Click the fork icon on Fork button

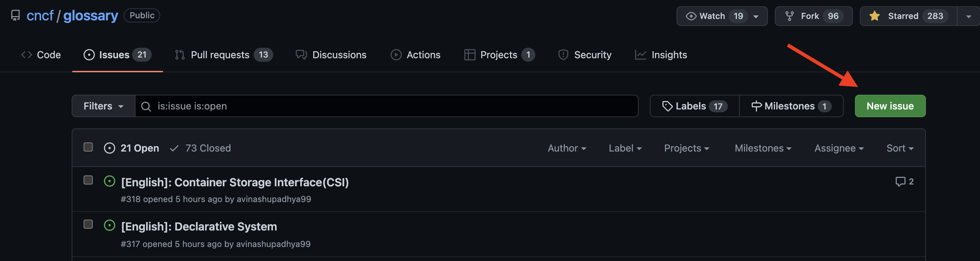pyautogui.click(x=789, y=16)
